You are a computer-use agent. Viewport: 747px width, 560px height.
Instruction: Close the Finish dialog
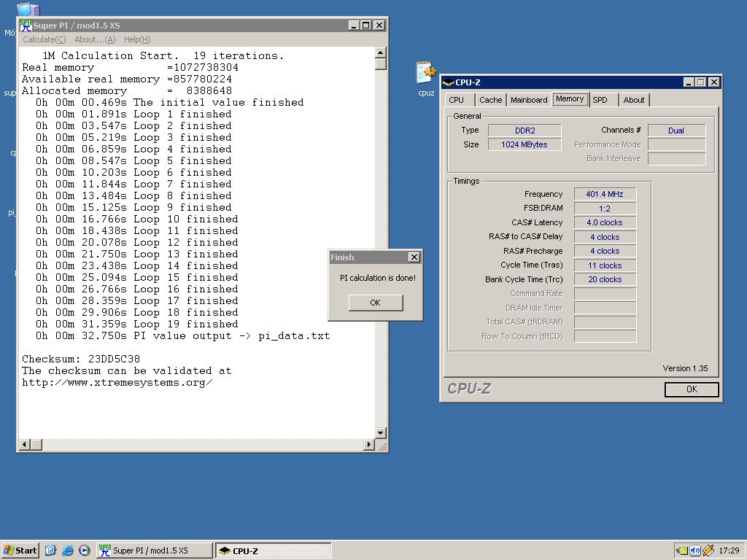(x=414, y=257)
